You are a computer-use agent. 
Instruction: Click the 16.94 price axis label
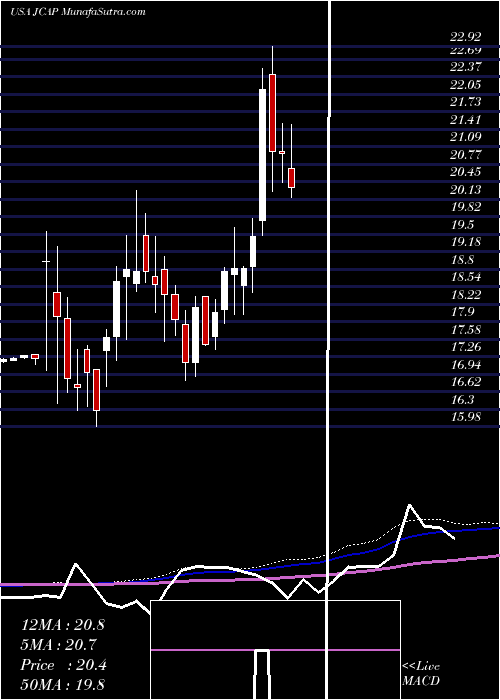tap(466, 365)
